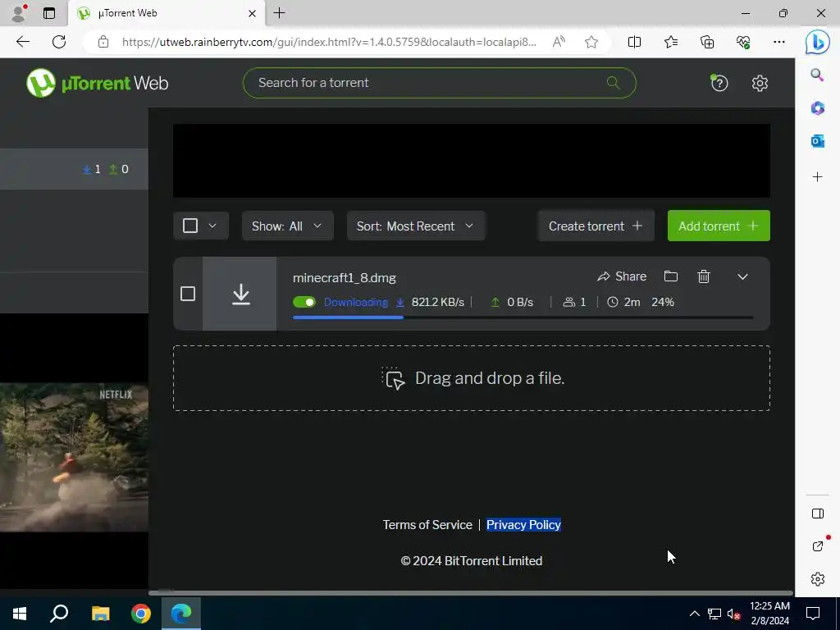Close the µTorrent Web tab
The image size is (840, 630).
[252, 13]
